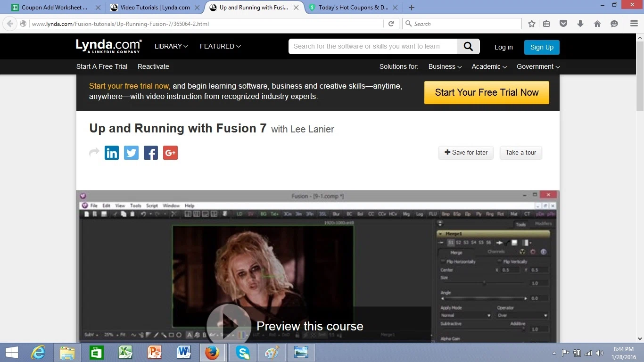Click the Log in link
644x362 pixels.
click(504, 47)
